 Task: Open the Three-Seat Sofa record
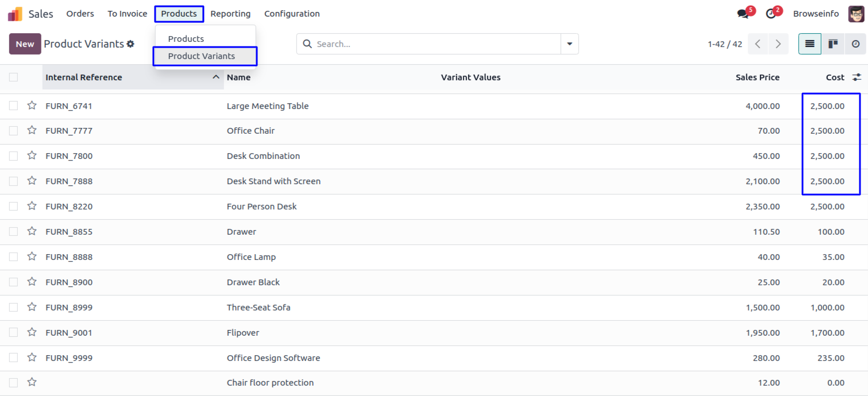259,308
